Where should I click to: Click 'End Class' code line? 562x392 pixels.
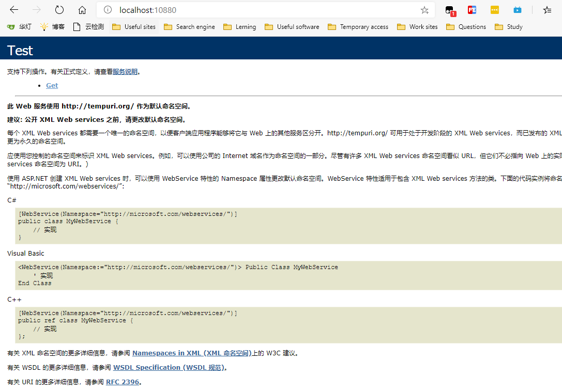35,283
